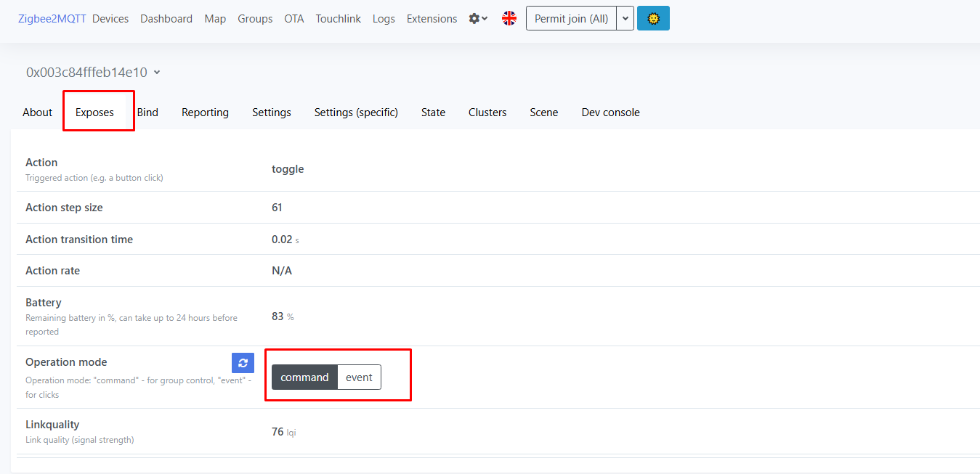Screen dimensions: 980x474
Task: Switch to the Exposes tab
Action: (x=94, y=113)
